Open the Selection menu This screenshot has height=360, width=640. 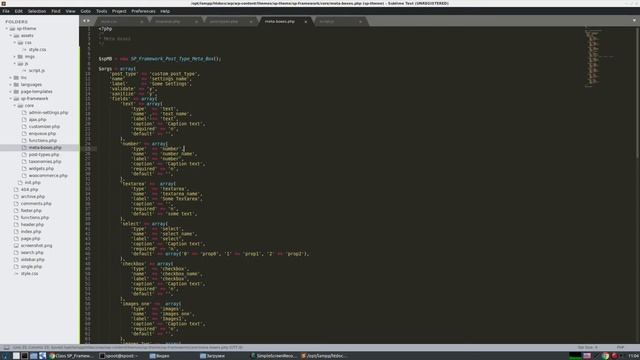click(x=37, y=11)
